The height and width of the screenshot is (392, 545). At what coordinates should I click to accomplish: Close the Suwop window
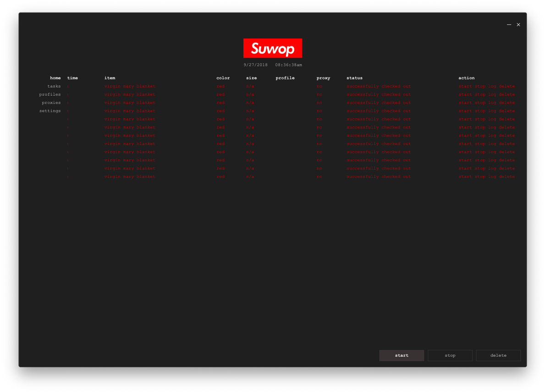(x=518, y=25)
